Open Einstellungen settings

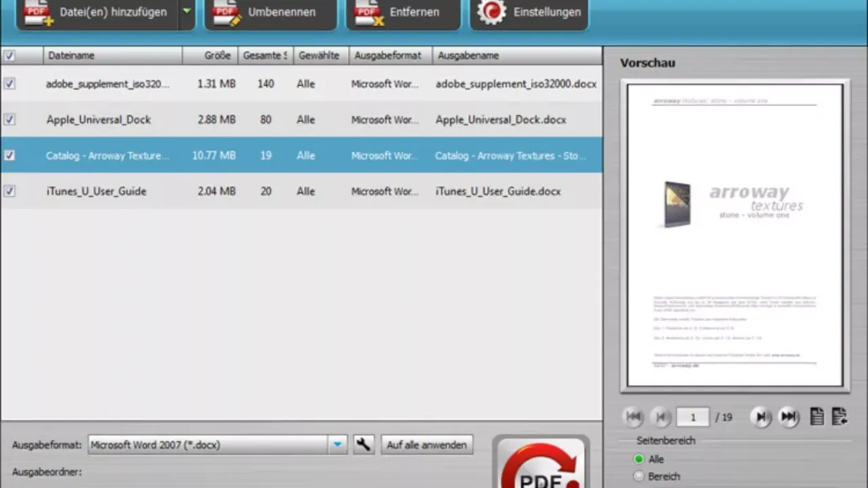(x=528, y=12)
